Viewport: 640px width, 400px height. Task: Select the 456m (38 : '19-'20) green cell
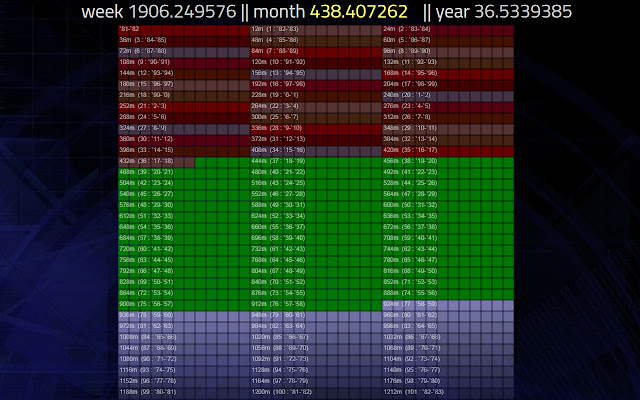tap(448, 161)
